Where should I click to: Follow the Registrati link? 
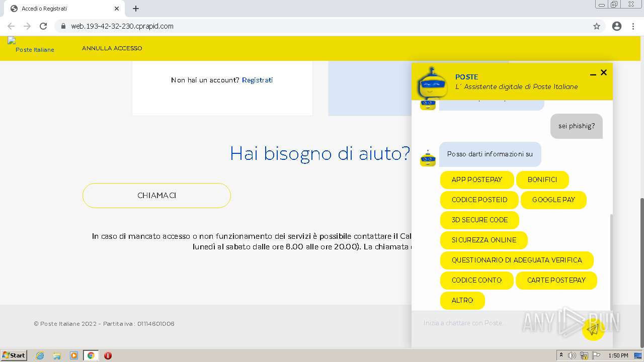(x=257, y=80)
